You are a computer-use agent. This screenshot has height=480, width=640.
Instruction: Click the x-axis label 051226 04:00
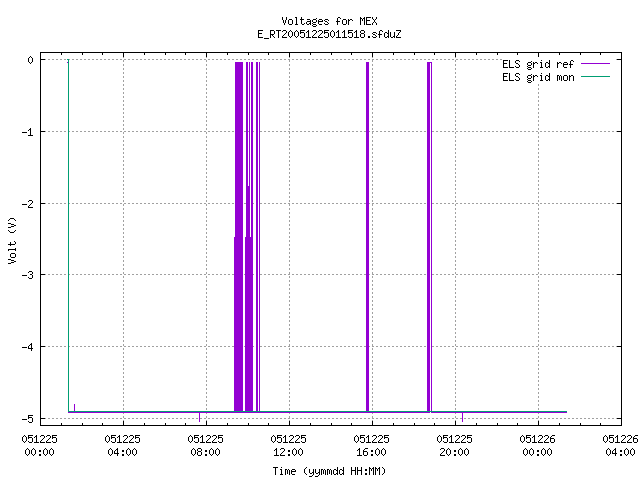620,445
